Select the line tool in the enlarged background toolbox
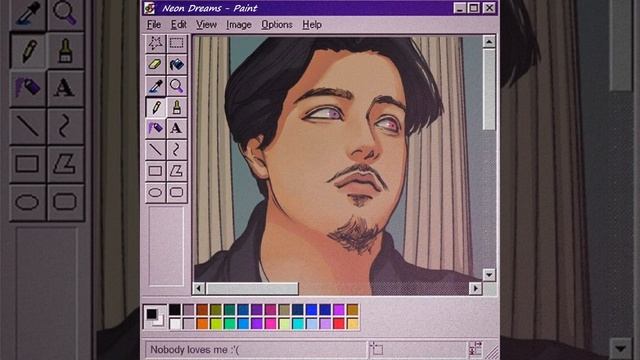640x360 pixels. [x=27, y=126]
